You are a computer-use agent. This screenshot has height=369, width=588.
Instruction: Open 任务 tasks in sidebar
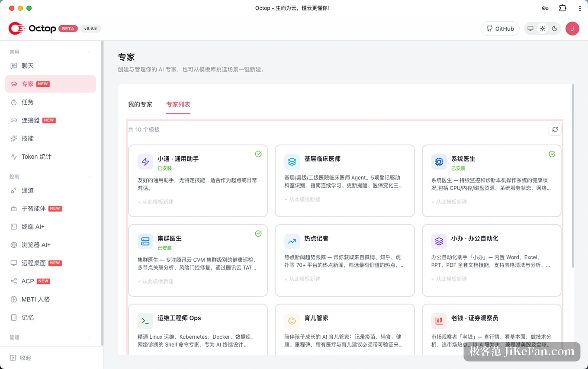click(51, 102)
